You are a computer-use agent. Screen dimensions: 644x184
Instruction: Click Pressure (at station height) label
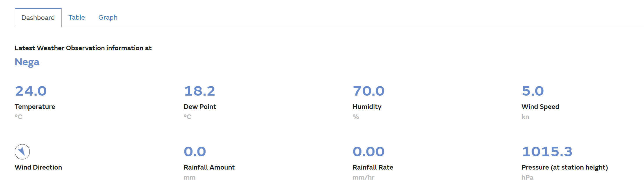tap(564, 167)
